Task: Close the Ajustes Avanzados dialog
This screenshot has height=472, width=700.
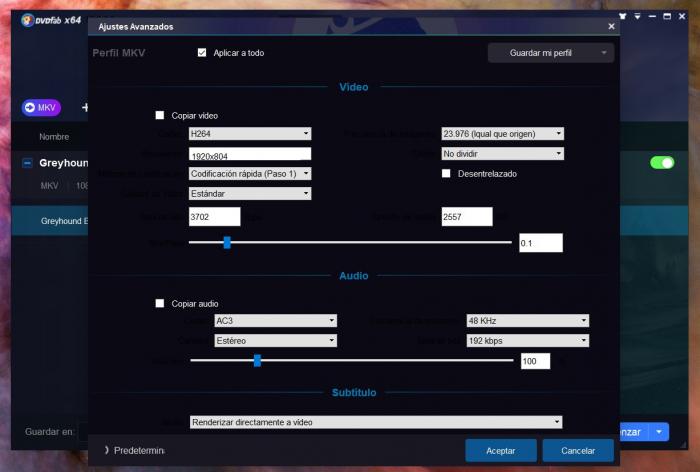Action: [x=611, y=26]
